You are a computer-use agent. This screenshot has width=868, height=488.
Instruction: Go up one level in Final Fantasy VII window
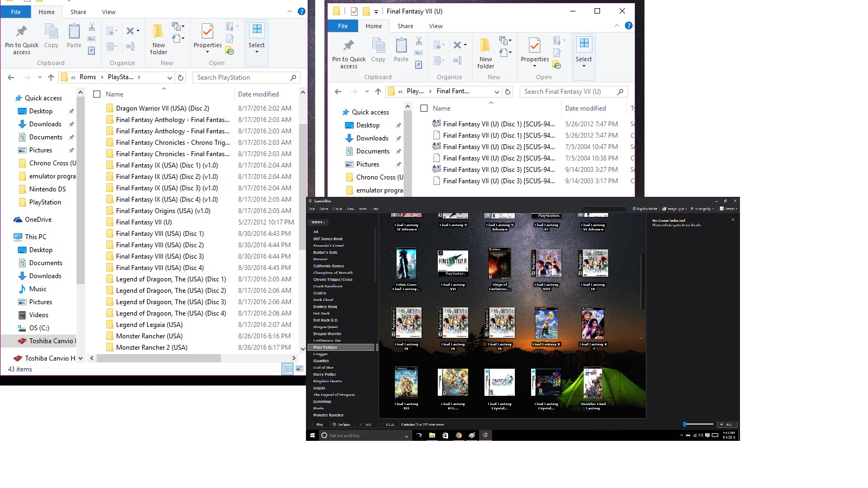pos(378,92)
